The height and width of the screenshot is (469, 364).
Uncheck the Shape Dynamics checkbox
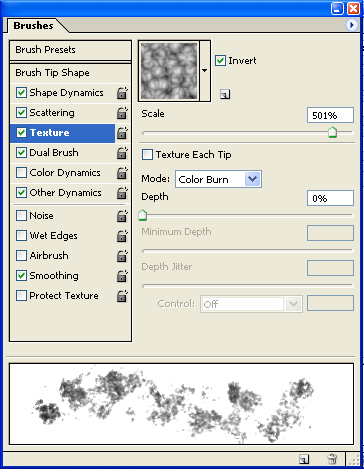21,93
